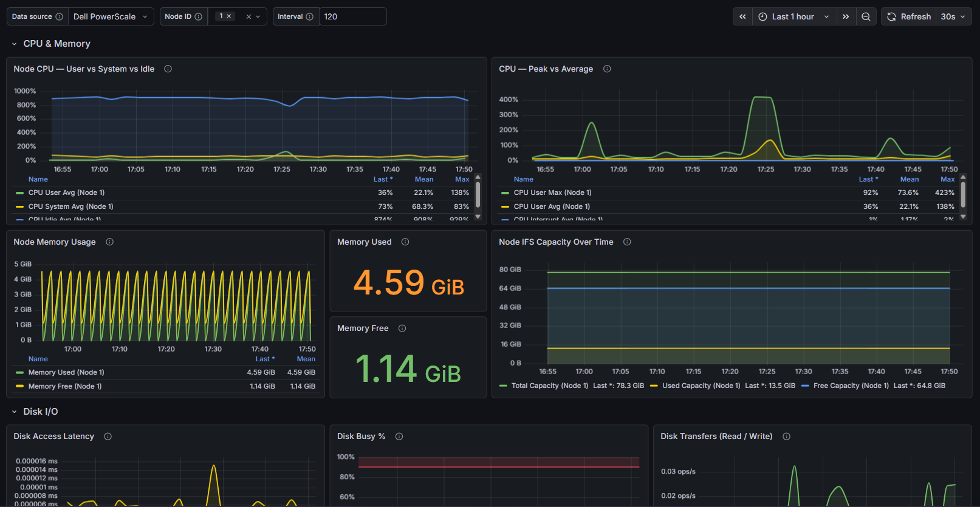Remove the node value 1 chip
The image size is (980, 507).
point(229,16)
